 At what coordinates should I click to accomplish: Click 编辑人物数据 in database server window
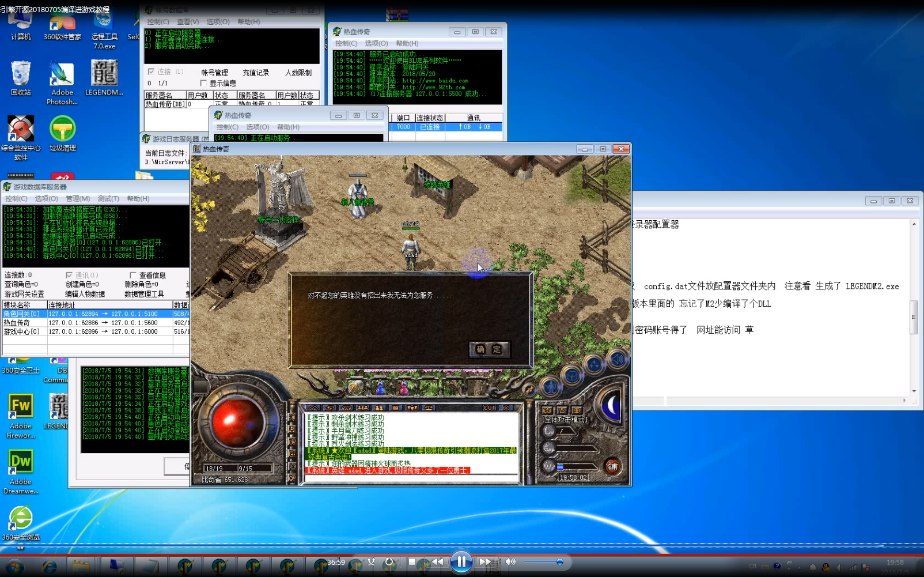[x=85, y=294]
